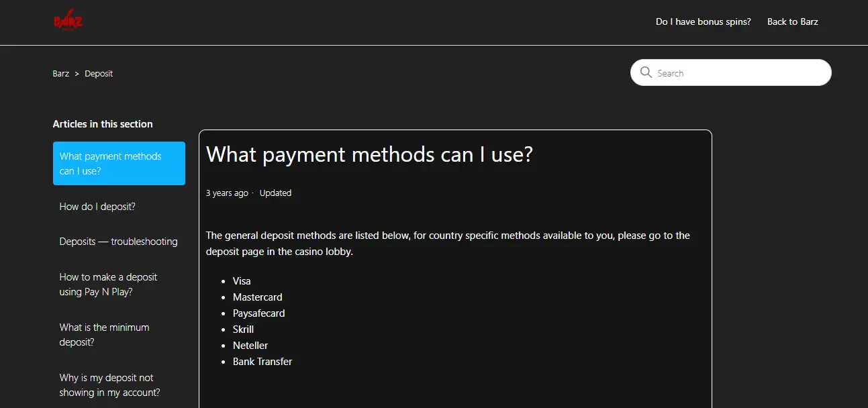The height and width of the screenshot is (408, 868).
Task: Click 'Visa' in the list
Action: (242, 281)
